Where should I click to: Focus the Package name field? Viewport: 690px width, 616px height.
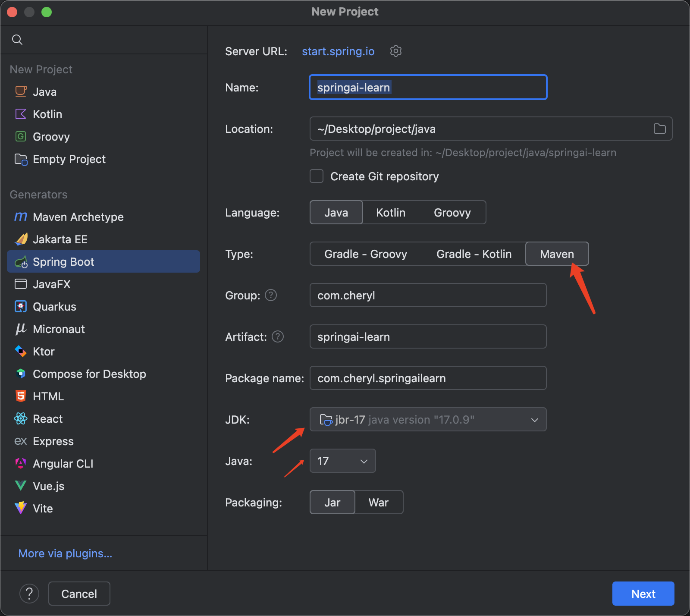428,378
